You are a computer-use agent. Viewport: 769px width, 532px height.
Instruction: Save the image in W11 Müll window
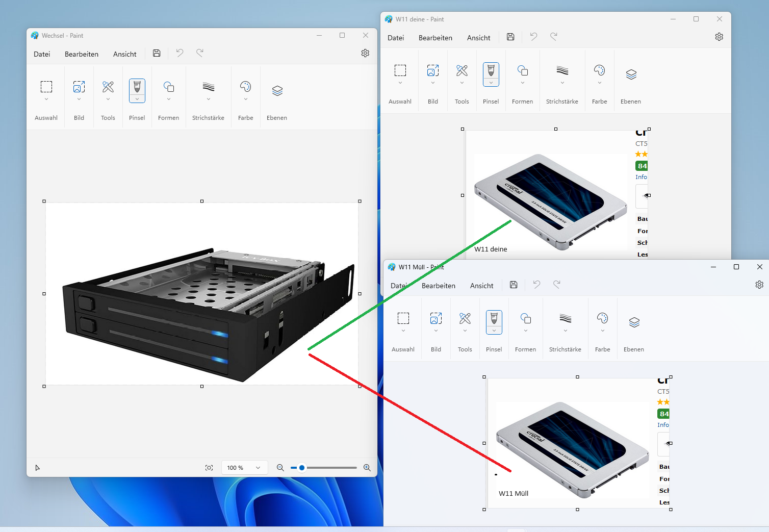click(x=514, y=285)
